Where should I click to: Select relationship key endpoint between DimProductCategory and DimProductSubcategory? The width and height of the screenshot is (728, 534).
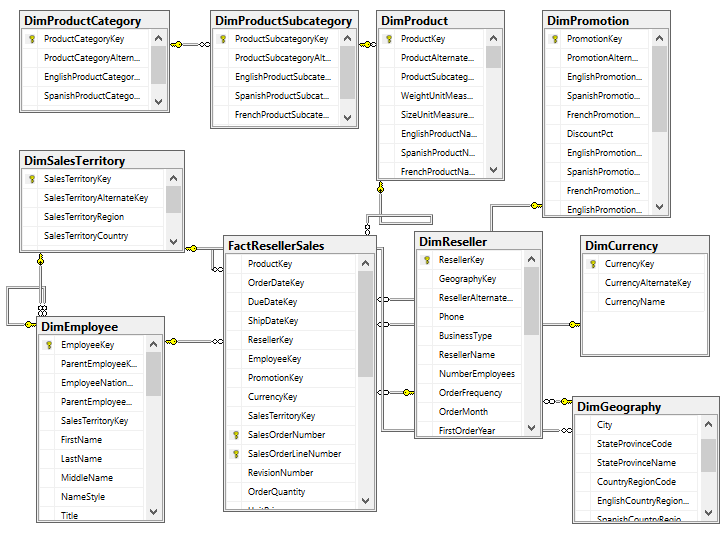click(176, 45)
